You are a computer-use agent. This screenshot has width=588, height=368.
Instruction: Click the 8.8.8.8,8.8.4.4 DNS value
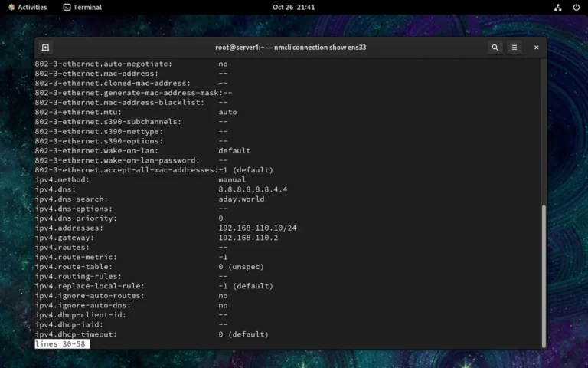click(253, 189)
